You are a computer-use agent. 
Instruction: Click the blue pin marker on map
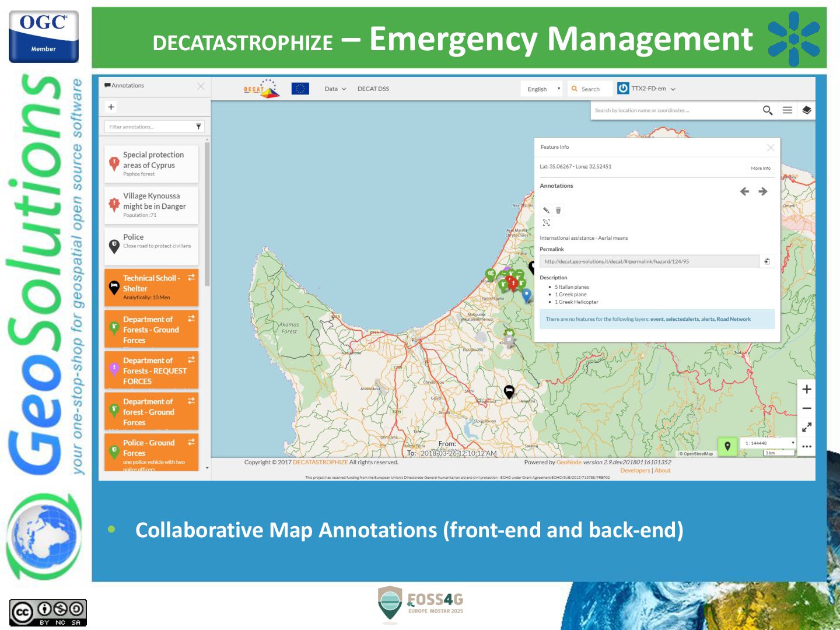click(527, 295)
